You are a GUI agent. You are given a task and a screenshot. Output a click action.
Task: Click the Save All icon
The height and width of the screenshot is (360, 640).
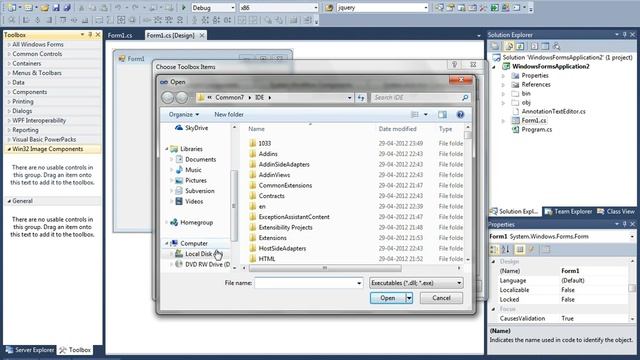67,7
